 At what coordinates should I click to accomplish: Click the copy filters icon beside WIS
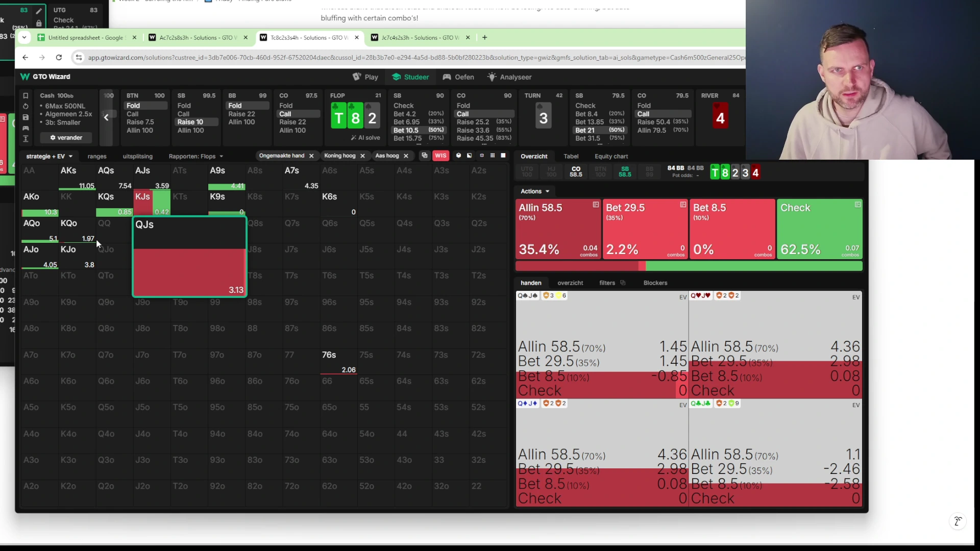click(424, 156)
